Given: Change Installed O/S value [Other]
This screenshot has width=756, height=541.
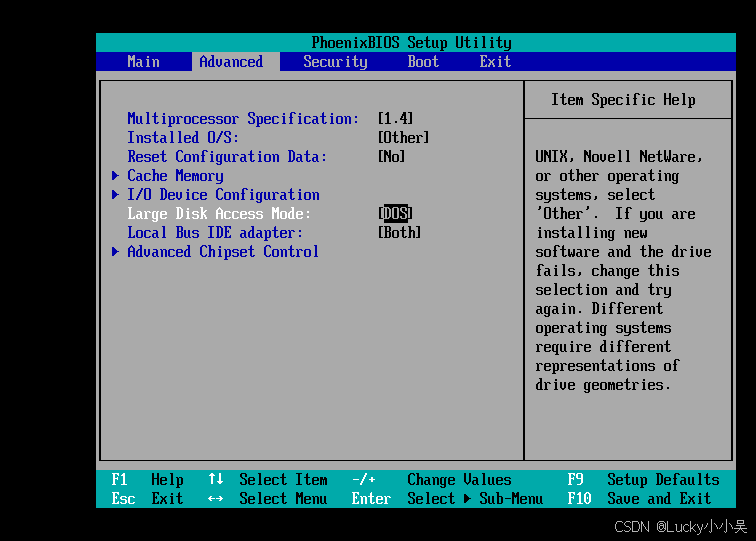Looking at the screenshot, I should point(403,137).
